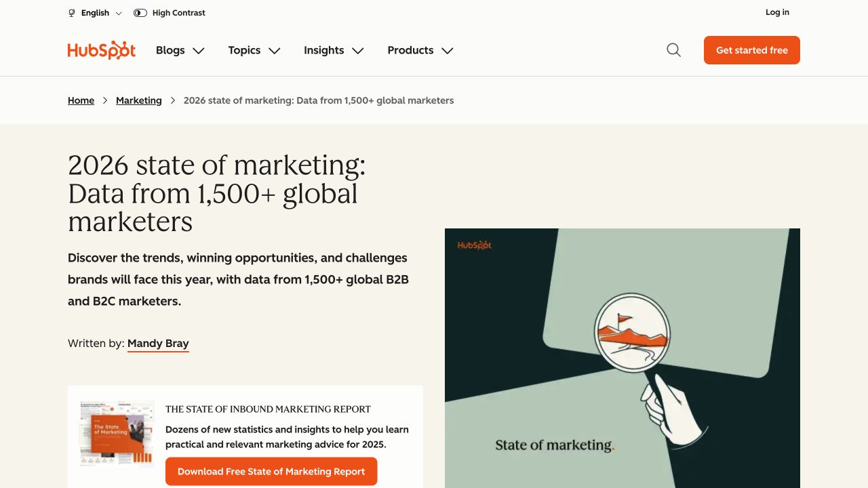This screenshot has width=868, height=488.
Task: Click the current page breadcrumb text
Action: (x=319, y=100)
